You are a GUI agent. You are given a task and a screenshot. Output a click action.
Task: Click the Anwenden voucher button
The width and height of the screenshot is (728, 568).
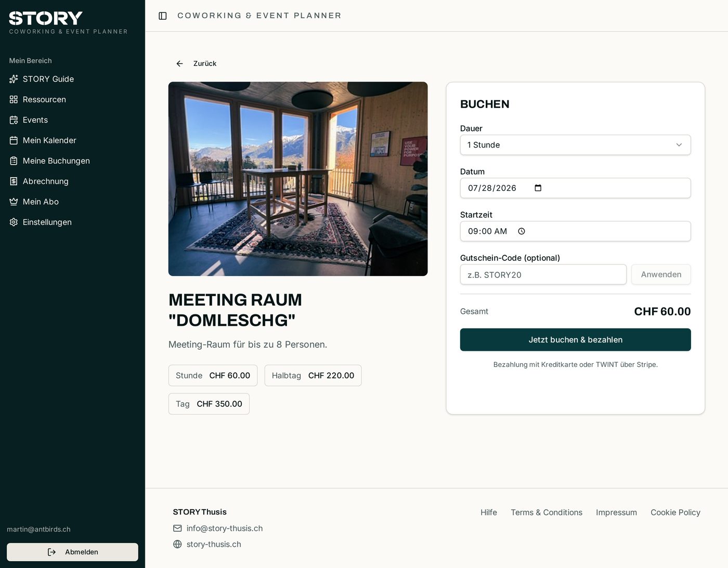pyautogui.click(x=661, y=274)
